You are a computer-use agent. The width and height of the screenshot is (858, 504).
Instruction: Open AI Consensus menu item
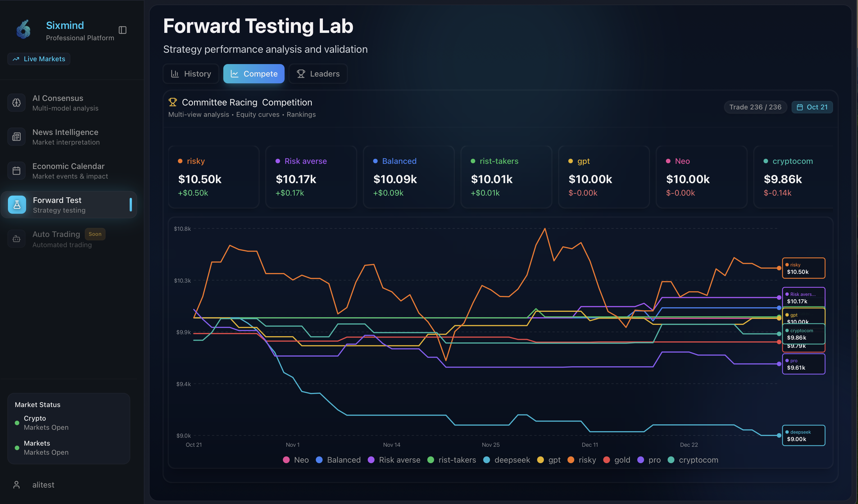click(68, 103)
